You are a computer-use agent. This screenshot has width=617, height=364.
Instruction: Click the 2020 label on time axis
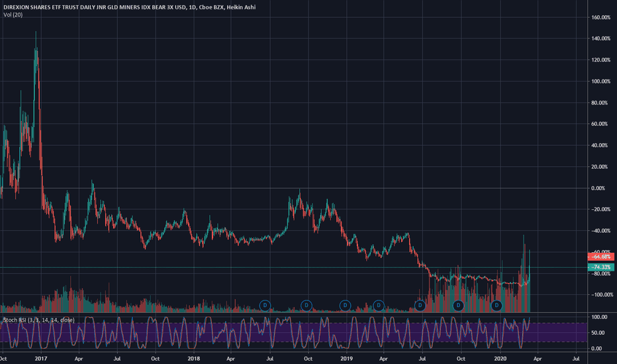[500, 359]
